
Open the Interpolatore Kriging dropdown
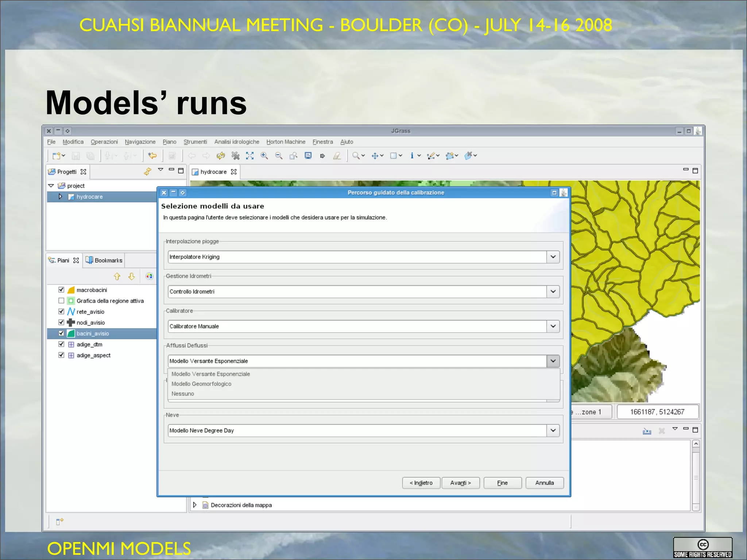tap(553, 257)
